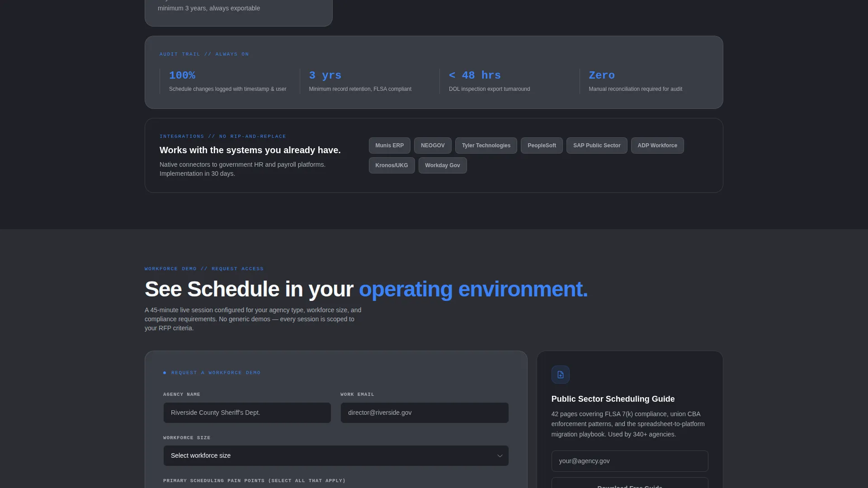Click the Request a Workforce Demo label

216,373
